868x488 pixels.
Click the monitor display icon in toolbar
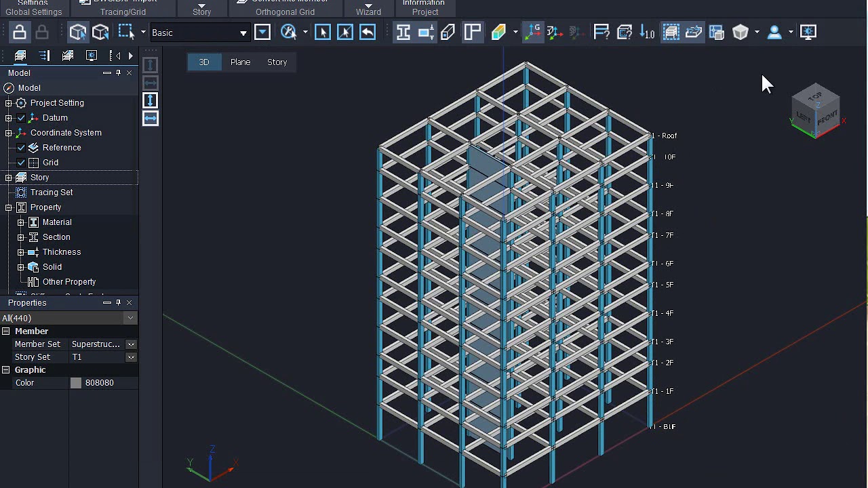808,32
